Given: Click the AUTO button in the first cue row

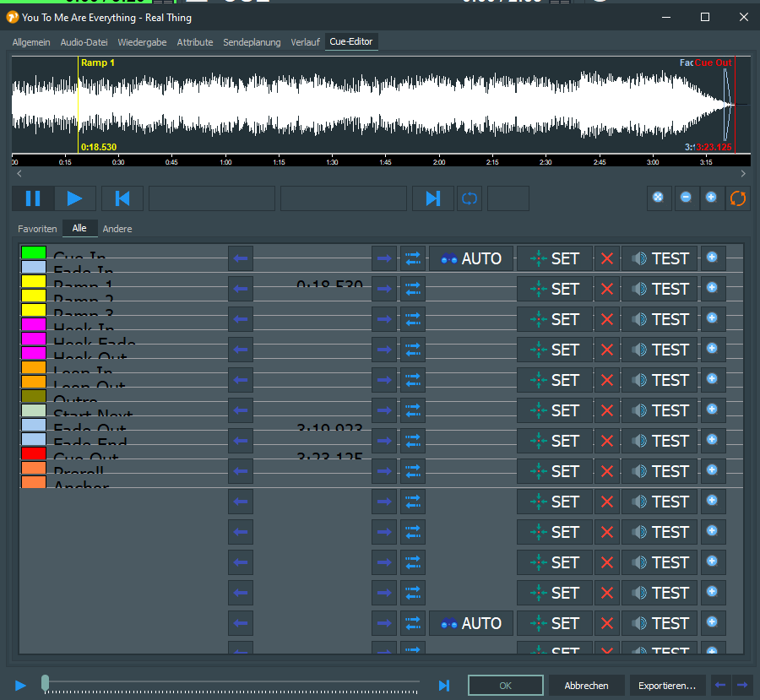Looking at the screenshot, I should pos(470,258).
